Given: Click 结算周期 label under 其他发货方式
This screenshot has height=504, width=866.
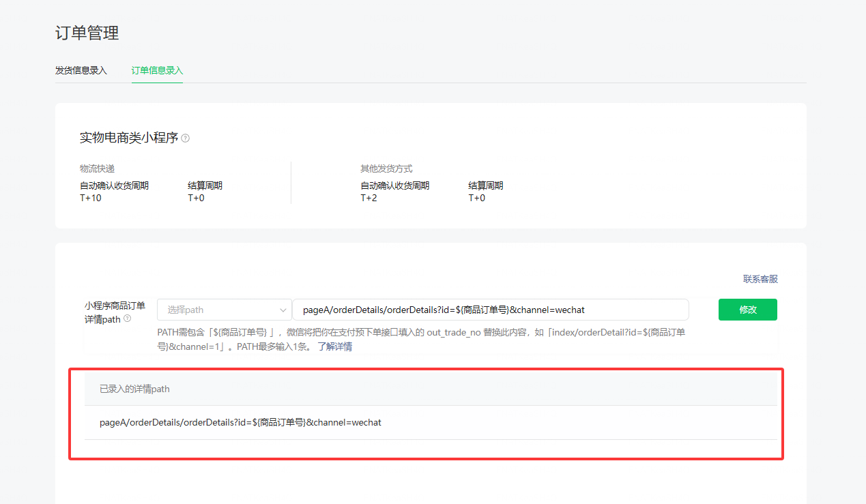Looking at the screenshot, I should [486, 186].
